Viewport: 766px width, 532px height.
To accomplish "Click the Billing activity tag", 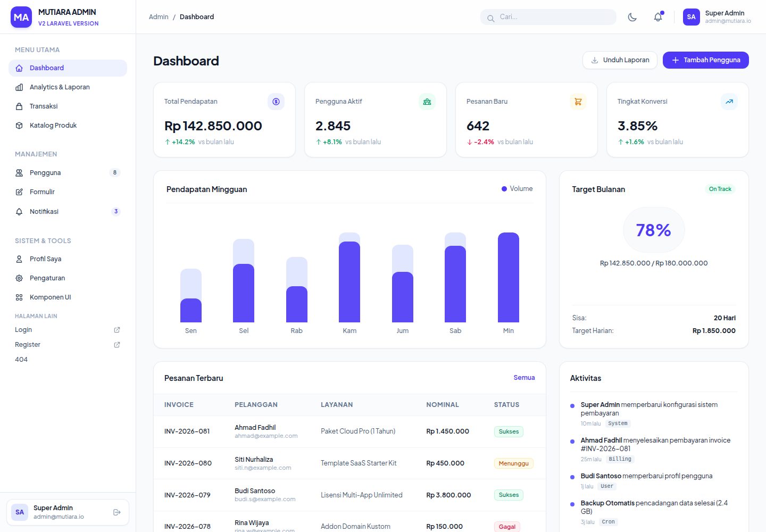I will 620,459.
